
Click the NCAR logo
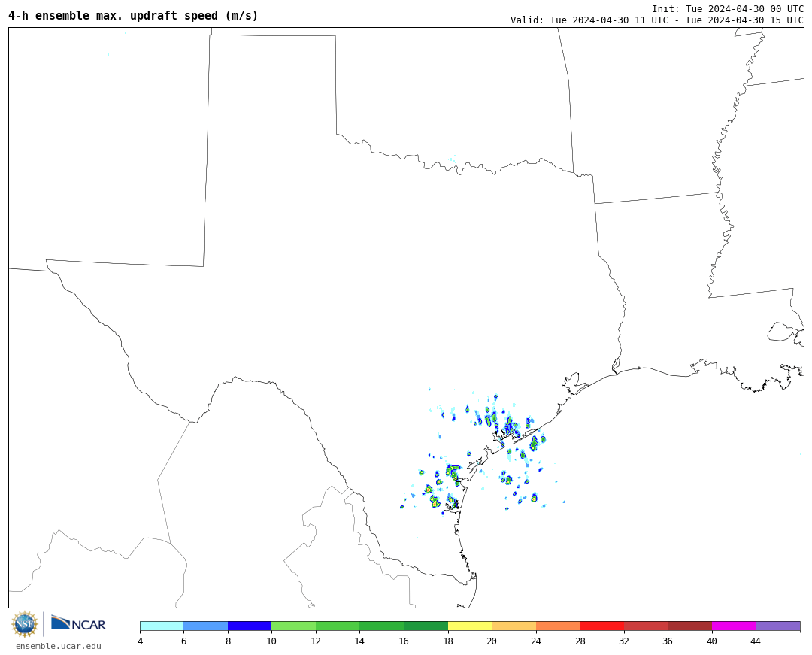coord(78,623)
